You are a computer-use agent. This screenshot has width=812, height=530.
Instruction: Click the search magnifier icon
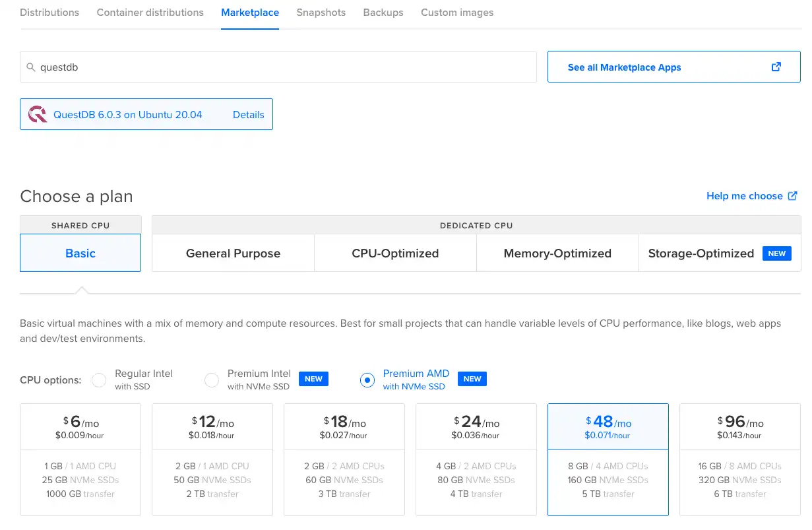(x=31, y=67)
